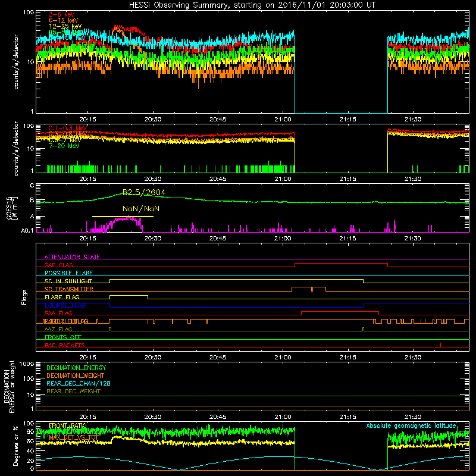Click the GOES15 axis label

(12, 208)
